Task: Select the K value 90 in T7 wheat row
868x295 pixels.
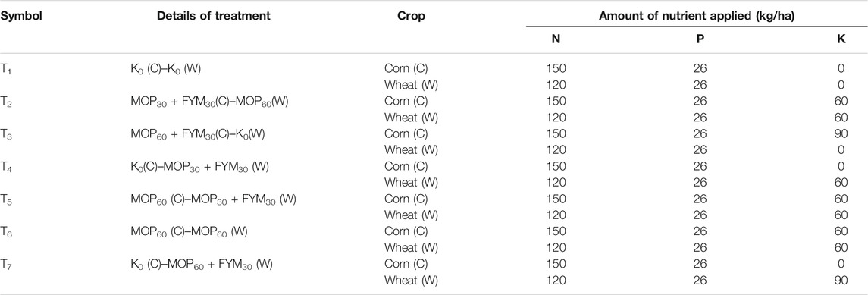Action: point(842,281)
